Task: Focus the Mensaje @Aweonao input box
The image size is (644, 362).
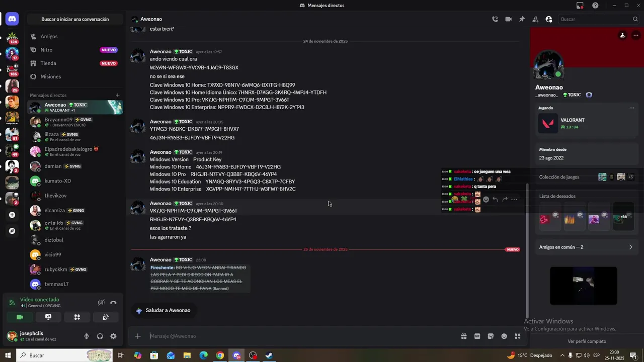Action: coord(302,336)
